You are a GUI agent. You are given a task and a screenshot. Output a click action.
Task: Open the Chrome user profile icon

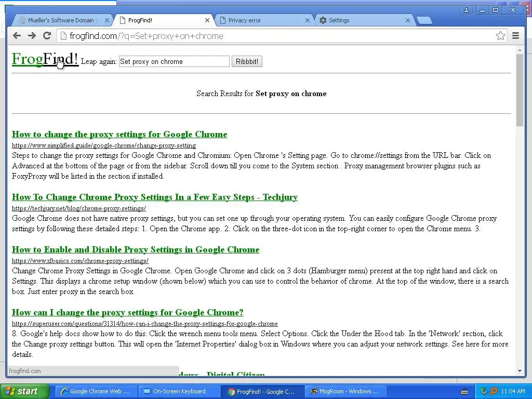467,10
